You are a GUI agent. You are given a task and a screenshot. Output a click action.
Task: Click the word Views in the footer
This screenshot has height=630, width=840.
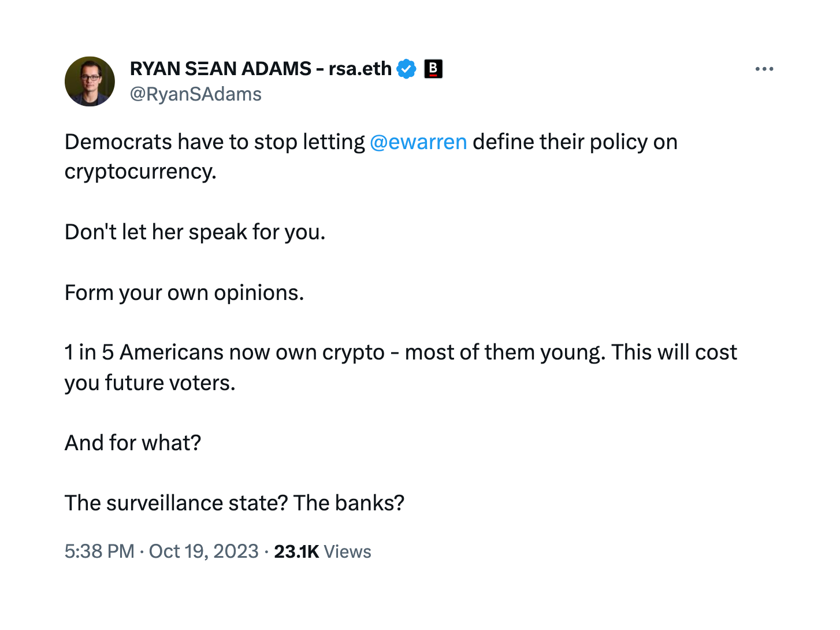click(347, 552)
